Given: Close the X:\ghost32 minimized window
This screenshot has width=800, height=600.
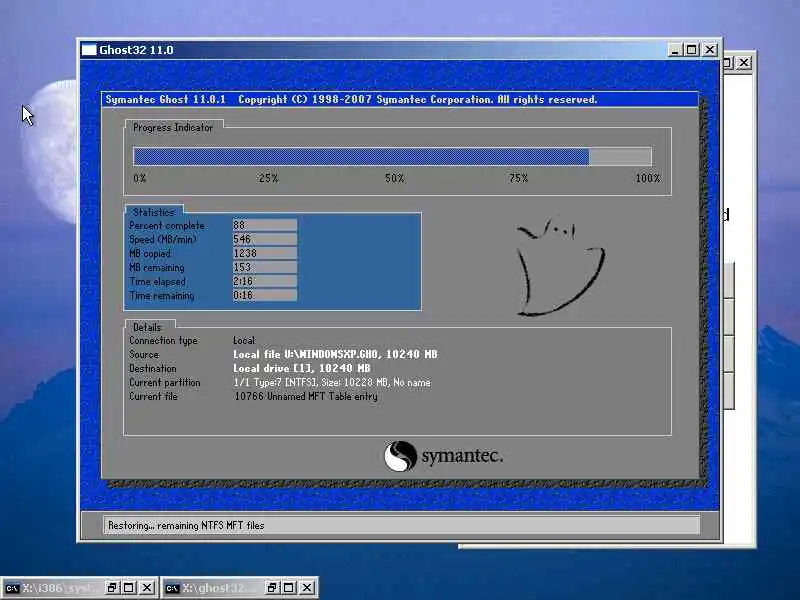Looking at the screenshot, I should tap(307, 588).
